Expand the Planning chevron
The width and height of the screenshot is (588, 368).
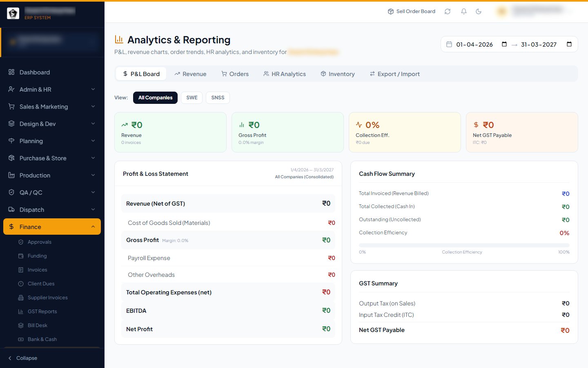[93, 141]
